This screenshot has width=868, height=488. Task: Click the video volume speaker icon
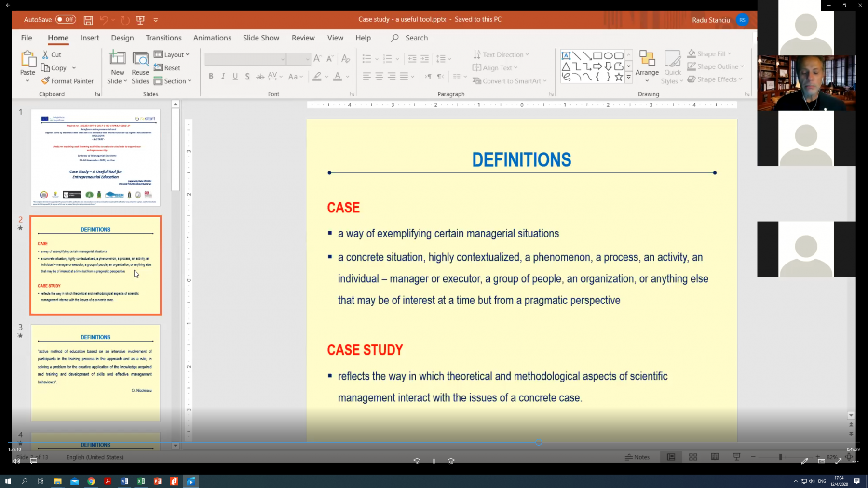point(16,462)
